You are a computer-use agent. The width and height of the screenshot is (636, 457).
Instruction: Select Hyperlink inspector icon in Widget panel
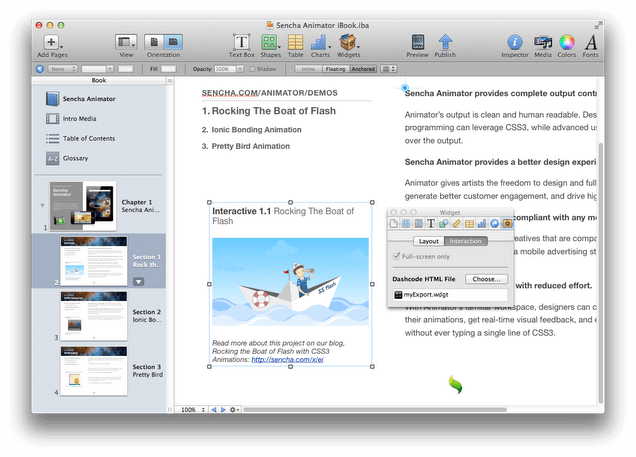494,223
